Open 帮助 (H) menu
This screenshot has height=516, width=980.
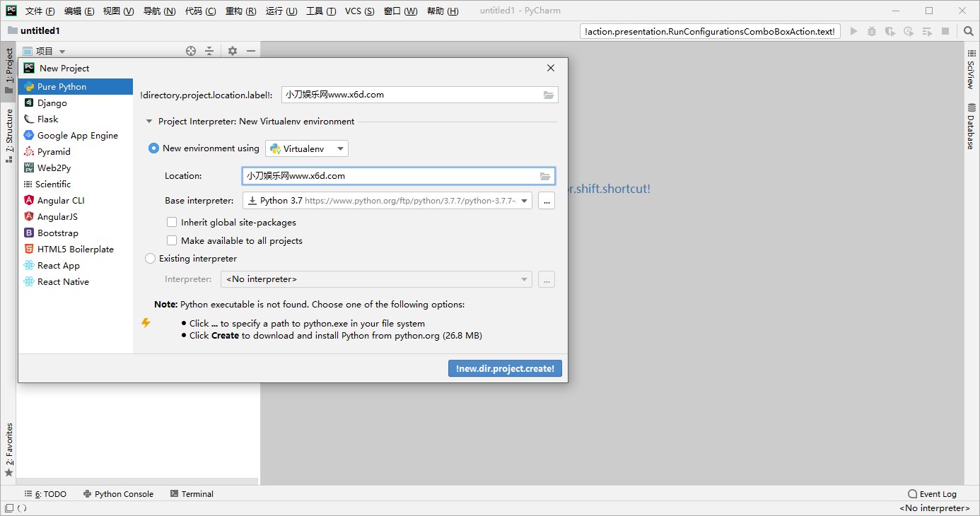click(x=443, y=11)
